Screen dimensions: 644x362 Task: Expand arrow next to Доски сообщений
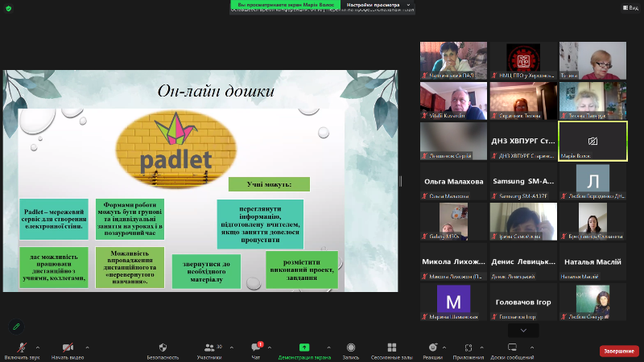coord(532,348)
